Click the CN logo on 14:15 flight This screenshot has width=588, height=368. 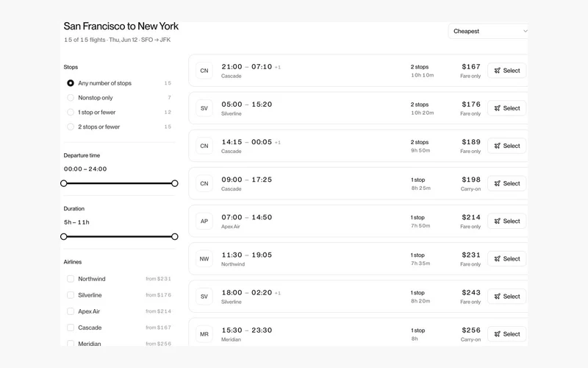pyautogui.click(x=204, y=146)
